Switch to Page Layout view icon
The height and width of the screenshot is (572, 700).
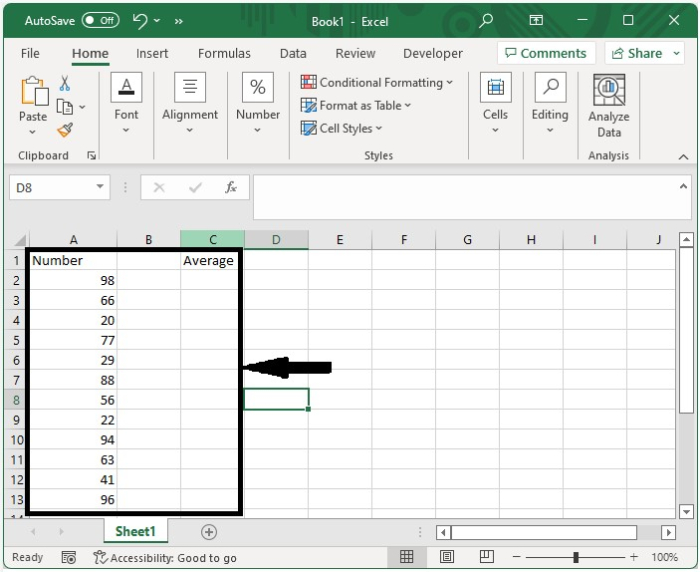pos(447,557)
